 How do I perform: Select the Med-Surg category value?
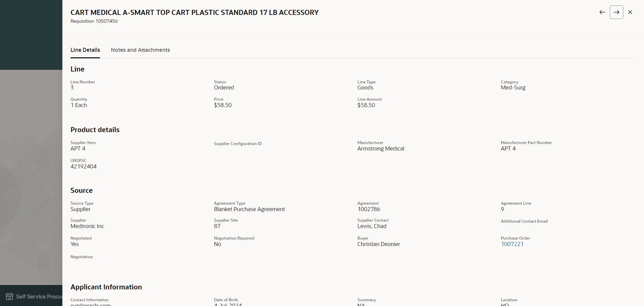tap(513, 87)
